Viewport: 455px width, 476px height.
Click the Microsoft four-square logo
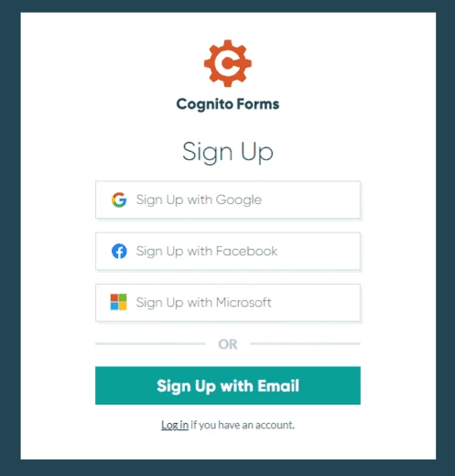click(118, 302)
